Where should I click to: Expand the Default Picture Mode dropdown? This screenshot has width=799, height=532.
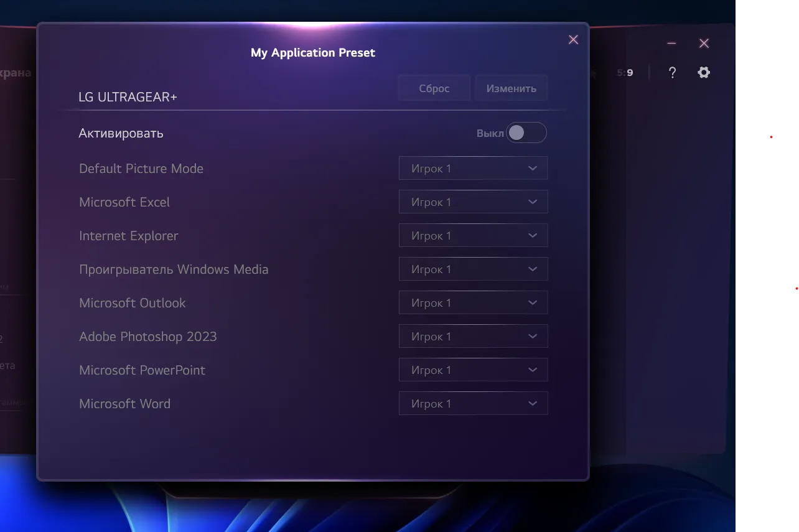pyautogui.click(x=473, y=169)
